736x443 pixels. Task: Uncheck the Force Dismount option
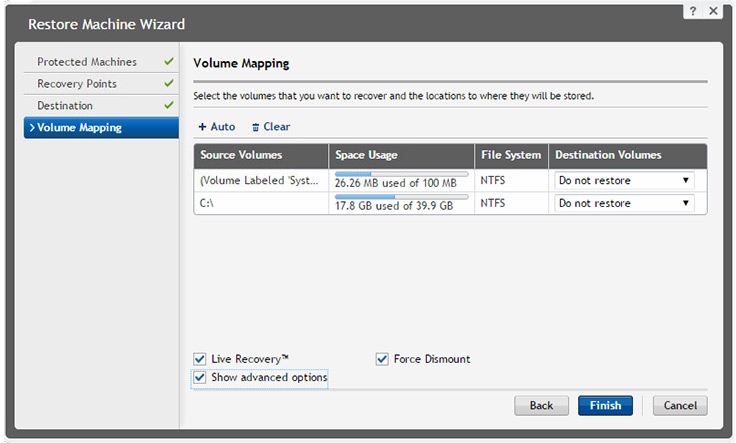pyautogui.click(x=382, y=359)
